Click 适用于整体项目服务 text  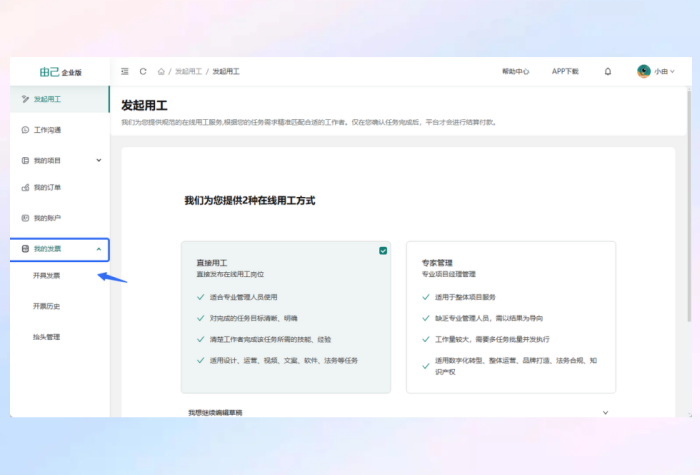pyautogui.click(x=465, y=297)
